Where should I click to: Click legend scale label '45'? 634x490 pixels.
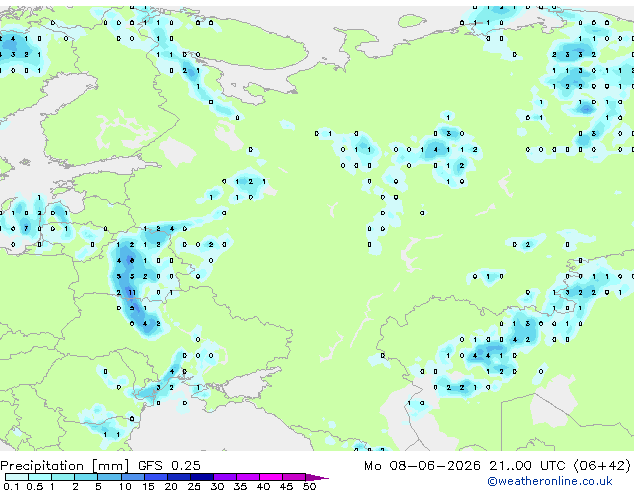pos(287,486)
